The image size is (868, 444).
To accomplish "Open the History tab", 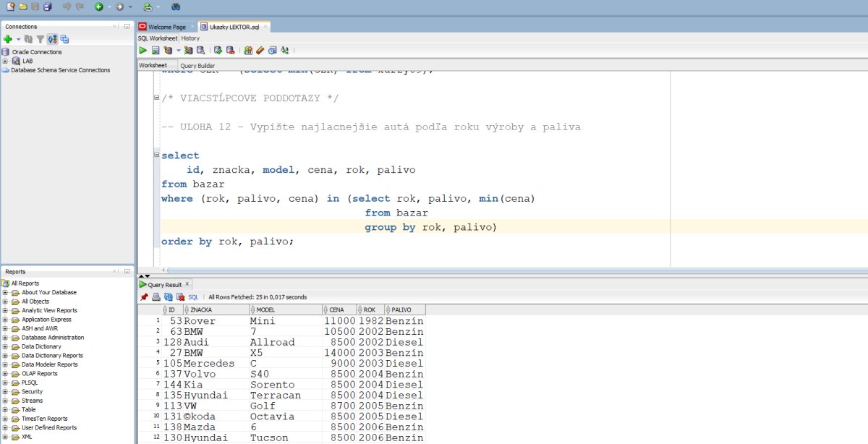I will (190, 38).
